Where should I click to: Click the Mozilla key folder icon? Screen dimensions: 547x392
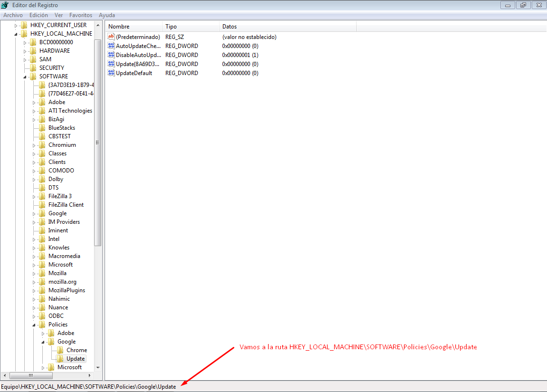tap(42, 273)
